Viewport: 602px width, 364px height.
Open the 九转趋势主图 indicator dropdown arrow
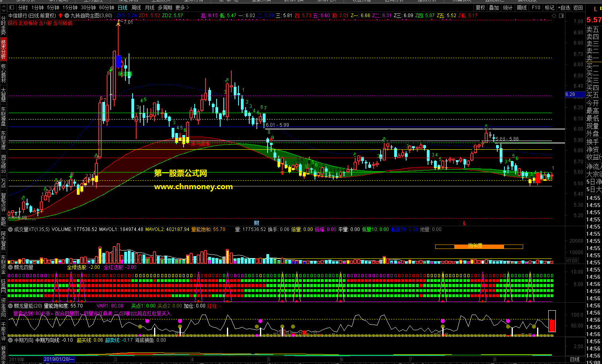point(66,16)
